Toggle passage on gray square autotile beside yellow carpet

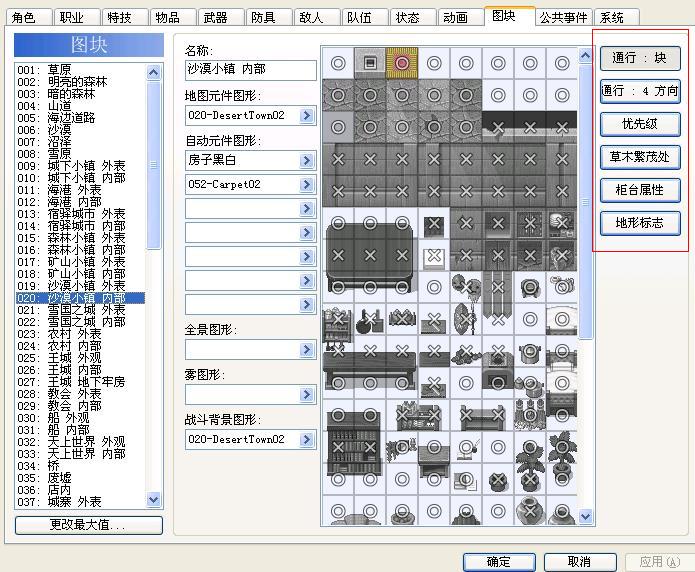tap(370, 63)
